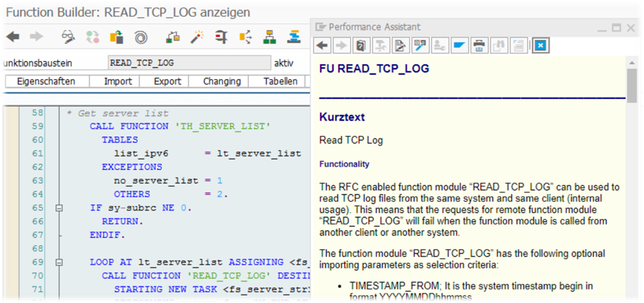Click the Active/Inactive switch icon
The width and height of the screenshot is (644, 303).
92,37
